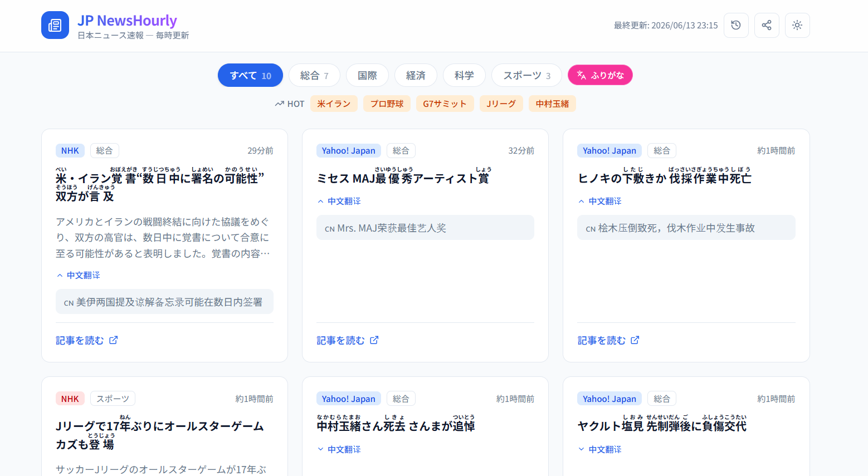
Task: Click the share icon button
Action: pyautogui.click(x=767, y=25)
